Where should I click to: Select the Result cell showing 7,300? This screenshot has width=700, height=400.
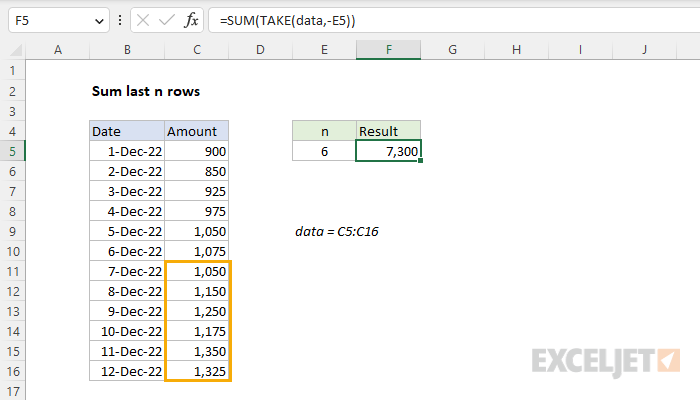coord(388,151)
